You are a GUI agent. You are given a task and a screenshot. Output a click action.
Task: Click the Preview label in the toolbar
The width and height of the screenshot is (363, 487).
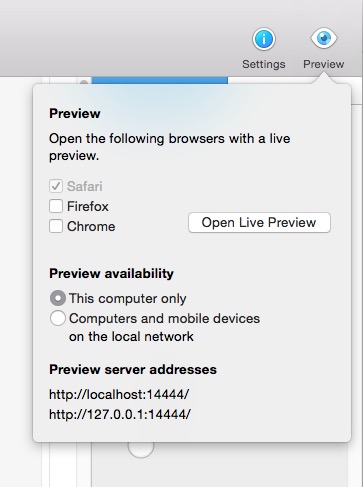(x=323, y=64)
